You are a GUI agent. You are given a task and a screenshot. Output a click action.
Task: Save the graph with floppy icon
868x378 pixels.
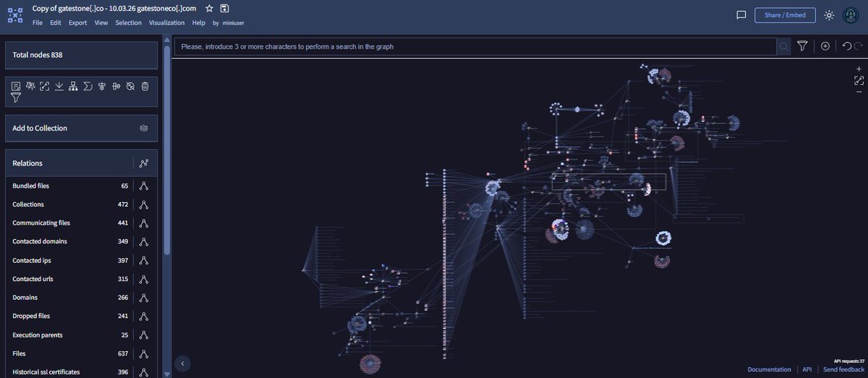(225, 8)
